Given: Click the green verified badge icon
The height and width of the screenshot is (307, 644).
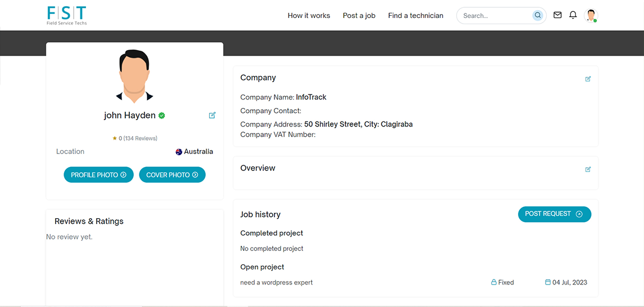Looking at the screenshot, I should tap(162, 115).
